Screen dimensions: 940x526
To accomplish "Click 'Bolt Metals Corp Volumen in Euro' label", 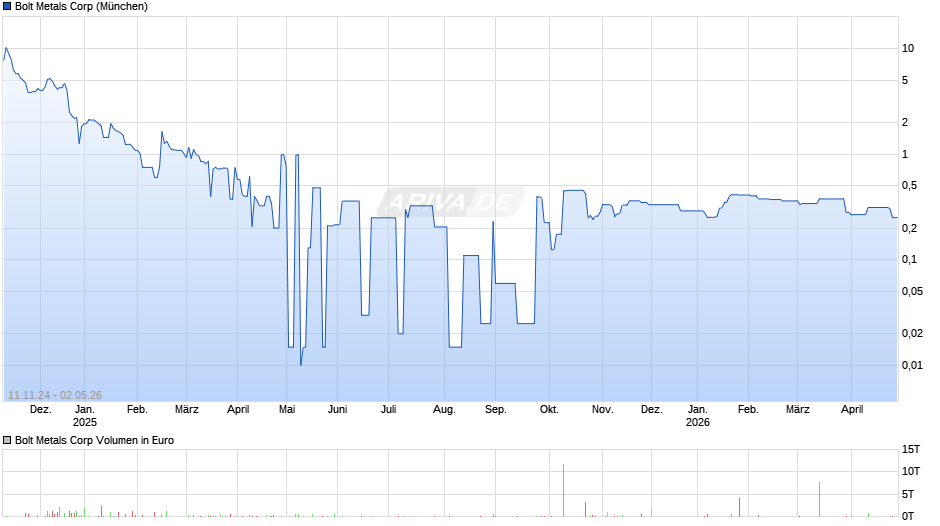I will click(x=94, y=440).
